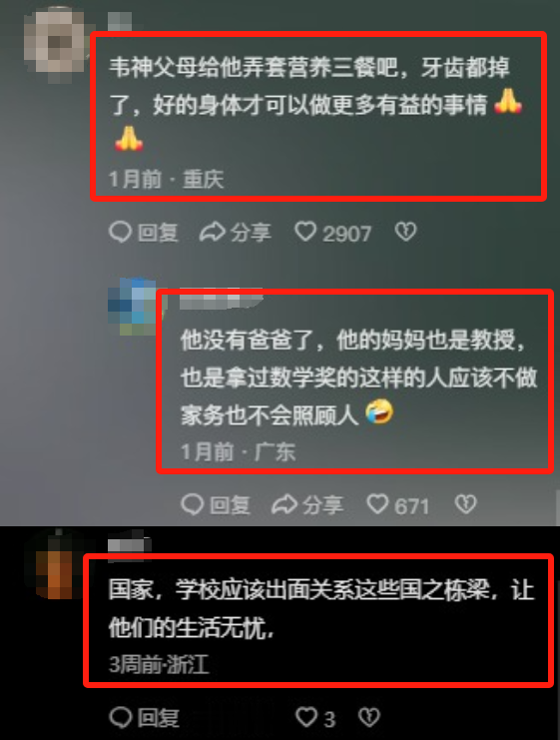The width and height of the screenshot is (560, 740).
Task: Click the blurred username above 浙江 comment
Action: [129, 545]
